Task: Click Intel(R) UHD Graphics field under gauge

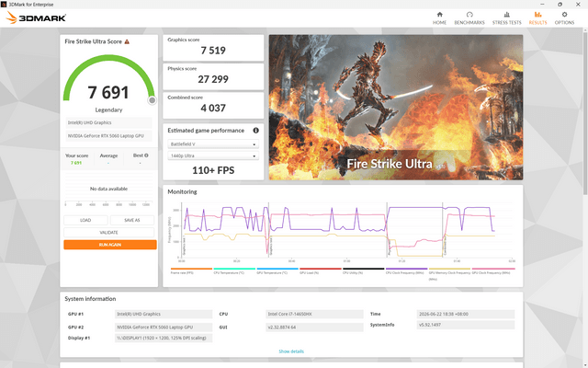Action: pos(108,122)
